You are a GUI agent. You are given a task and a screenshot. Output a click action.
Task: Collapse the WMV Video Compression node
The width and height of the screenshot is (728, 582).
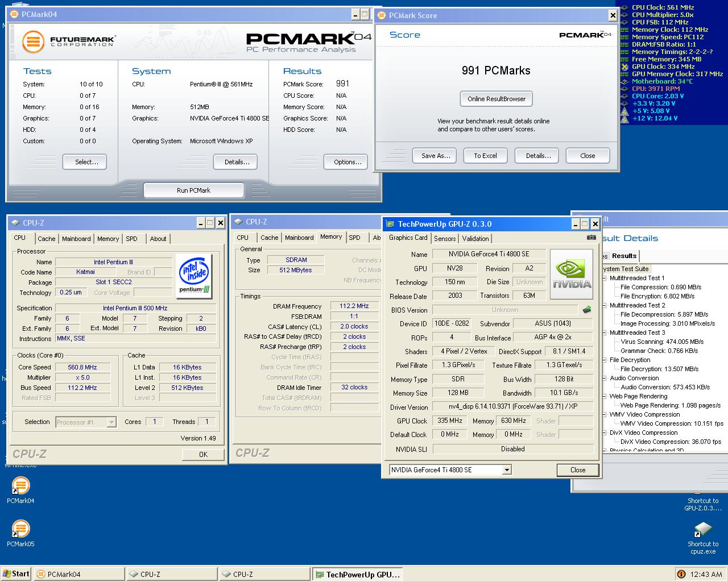point(605,414)
